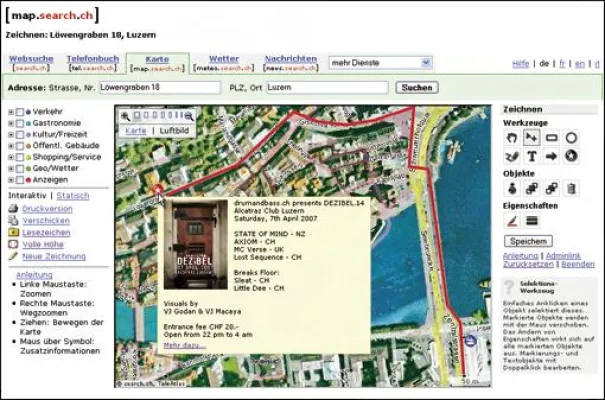This screenshot has height=400, width=605.
Task: Click the send icon beside Verschicken
Action: [14, 221]
